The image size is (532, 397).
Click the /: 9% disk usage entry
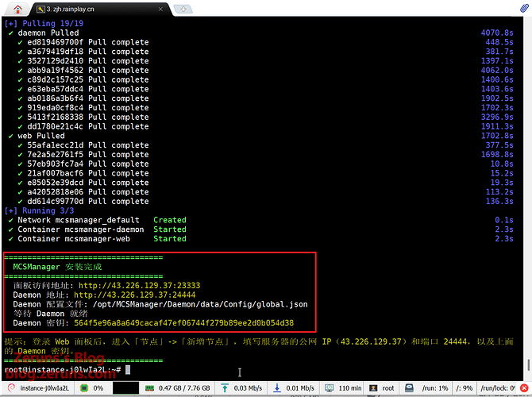[465, 387]
